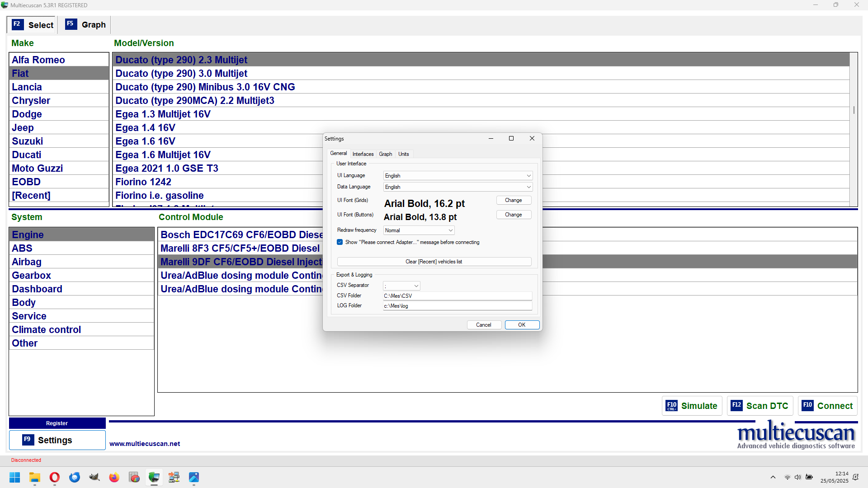Image resolution: width=868 pixels, height=488 pixels.
Task: Click the Simulate button
Action: click(x=692, y=406)
